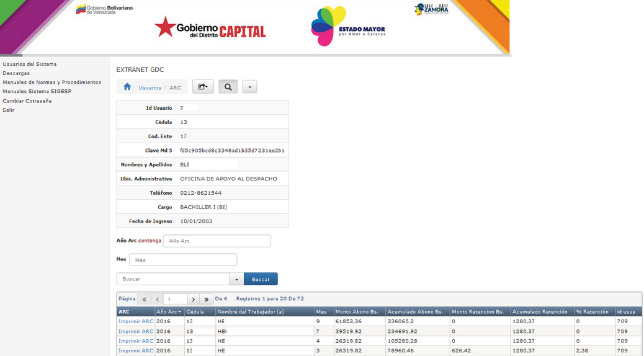Image resolution: width=644 pixels, height=356 pixels.
Task: Open Descargas in the sidebar
Action: [16, 73]
